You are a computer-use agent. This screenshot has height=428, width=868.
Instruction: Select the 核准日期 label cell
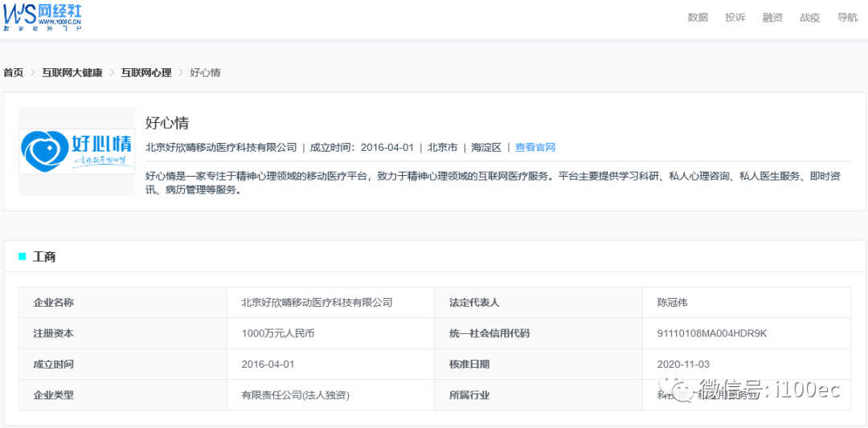pos(538,365)
